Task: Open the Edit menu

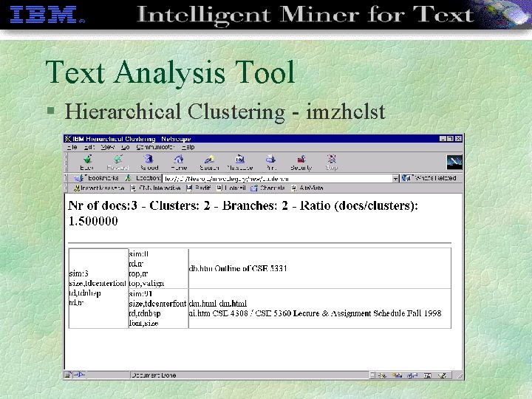Action: (89, 147)
